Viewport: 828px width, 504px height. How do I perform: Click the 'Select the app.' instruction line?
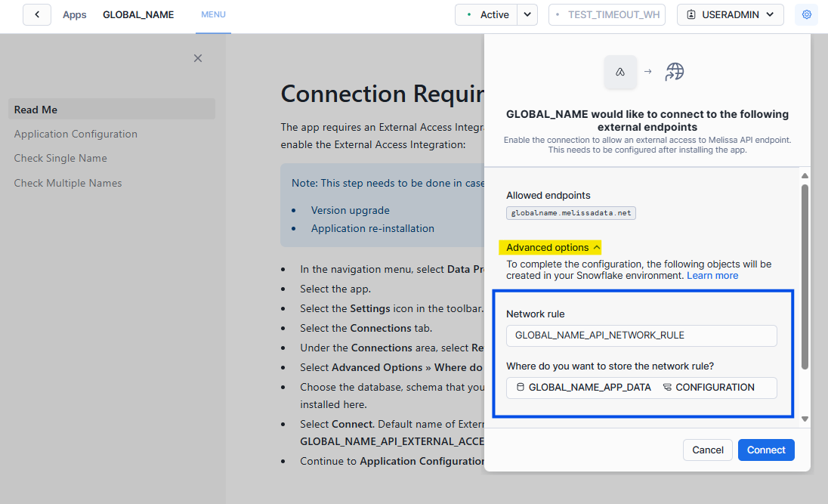335,289
